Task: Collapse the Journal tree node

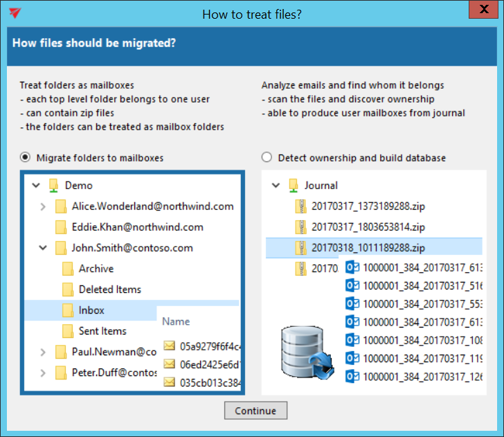Action: [x=276, y=186]
